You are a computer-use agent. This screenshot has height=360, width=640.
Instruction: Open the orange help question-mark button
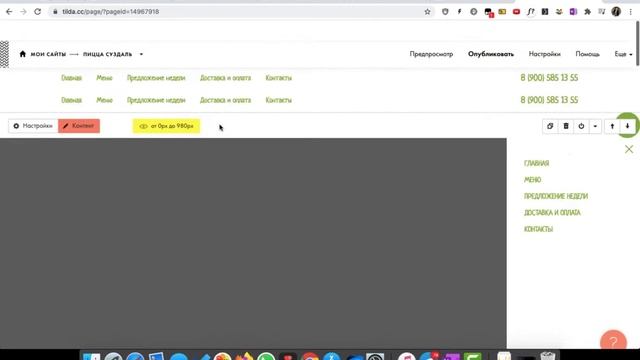coord(613,341)
